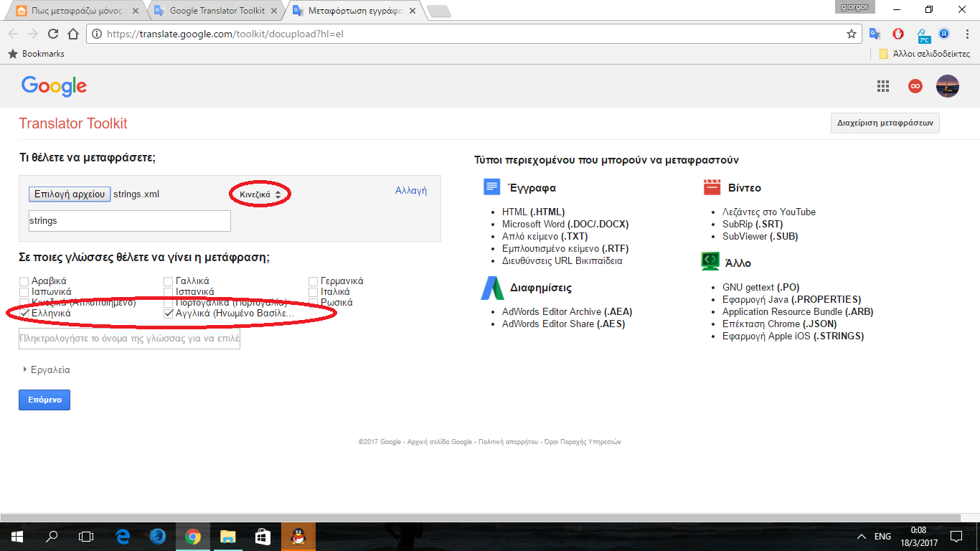Image resolution: width=980 pixels, height=551 pixels.
Task: Open a new browser tab
Action: [x=438, y=11]
